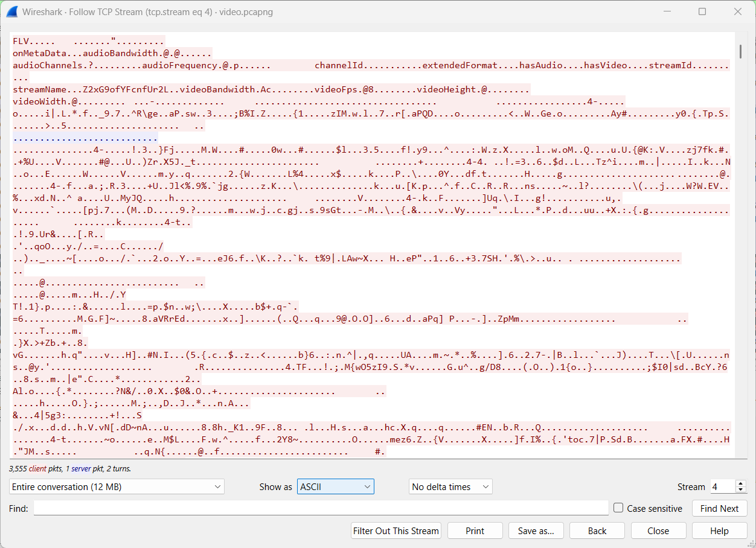Enable the Case sensitive checkbox
The width and height of the screenshot is (756, 548).
(618, 508)
